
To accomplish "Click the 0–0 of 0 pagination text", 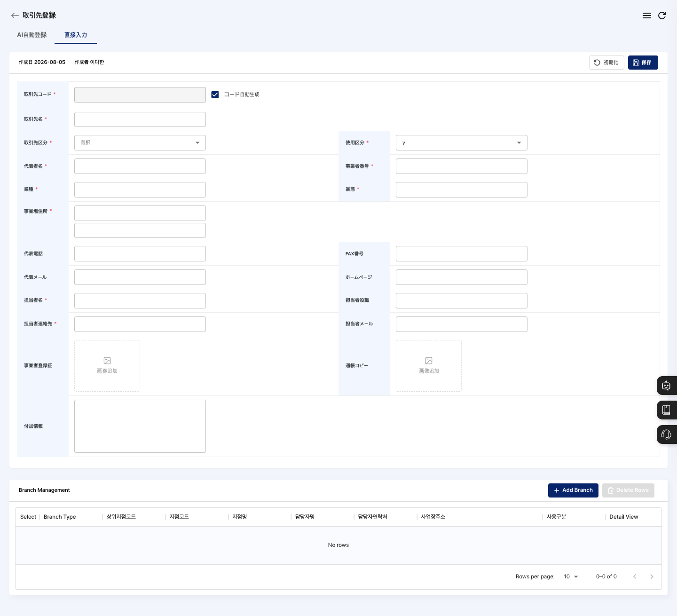I will [606, 577].
